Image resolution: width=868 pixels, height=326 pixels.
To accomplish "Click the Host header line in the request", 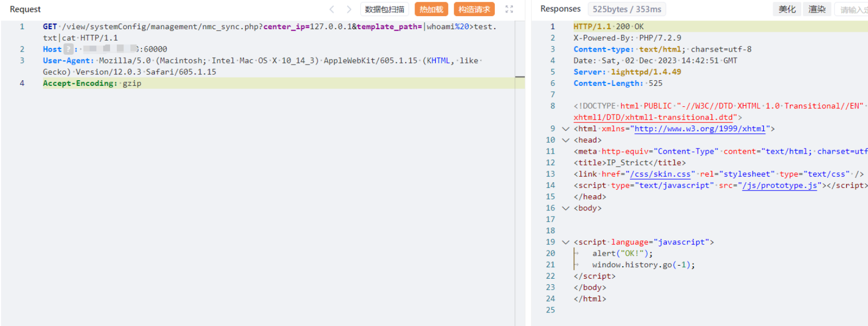I will coord(105,49).
